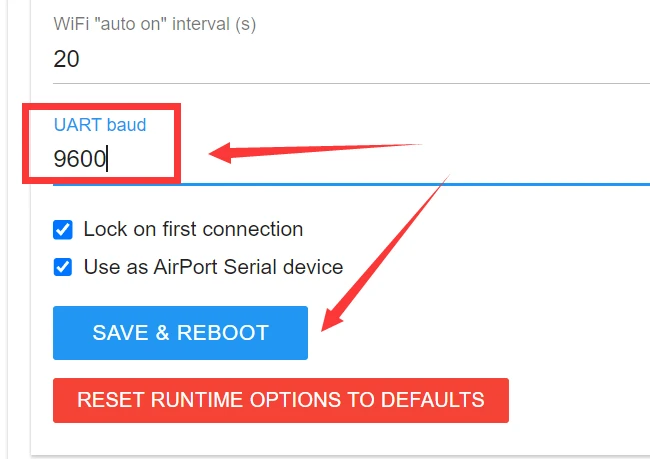Viewport: 650px width, 459px height.
Task: Click the "Use as AirPort Serial device" label
Action: pyautogui.click(x=213, y=267)
